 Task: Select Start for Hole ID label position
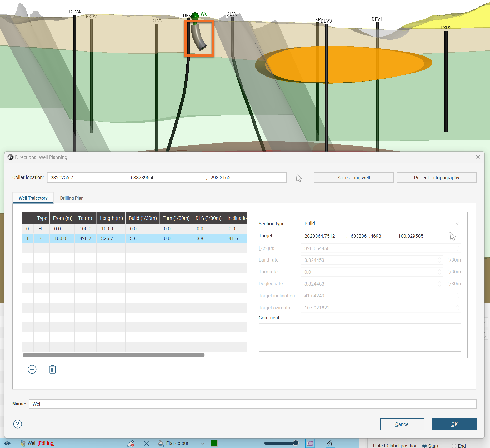424,446
